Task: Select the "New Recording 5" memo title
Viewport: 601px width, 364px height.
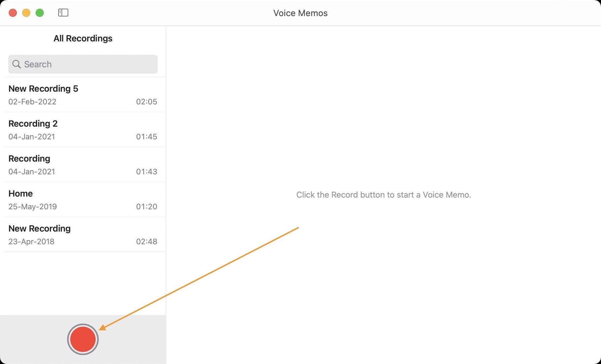Action: tap(43, 88)
